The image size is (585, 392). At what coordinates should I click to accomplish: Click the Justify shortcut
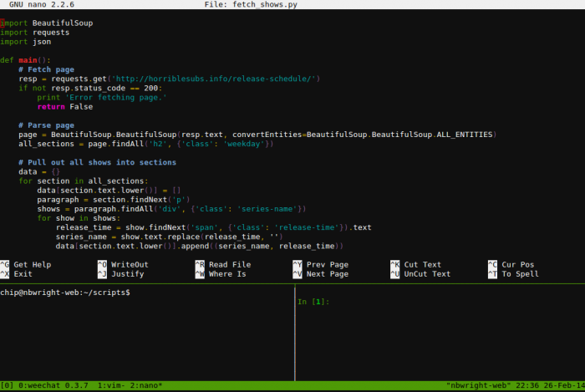tap(121, 274)
